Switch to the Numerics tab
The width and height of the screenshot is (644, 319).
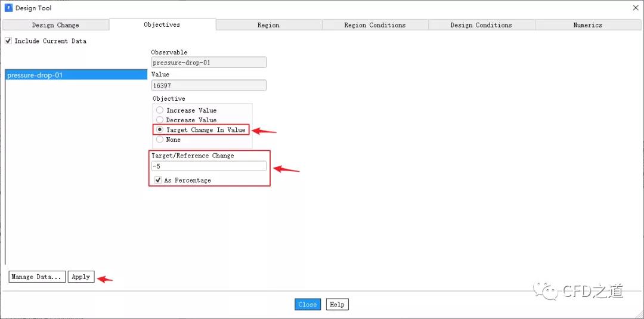(588, 25)
